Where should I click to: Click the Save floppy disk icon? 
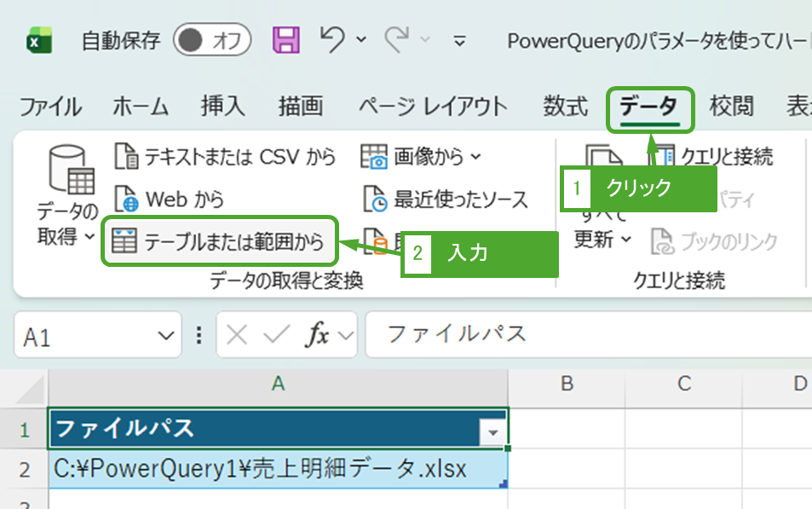tap(286, 40)
